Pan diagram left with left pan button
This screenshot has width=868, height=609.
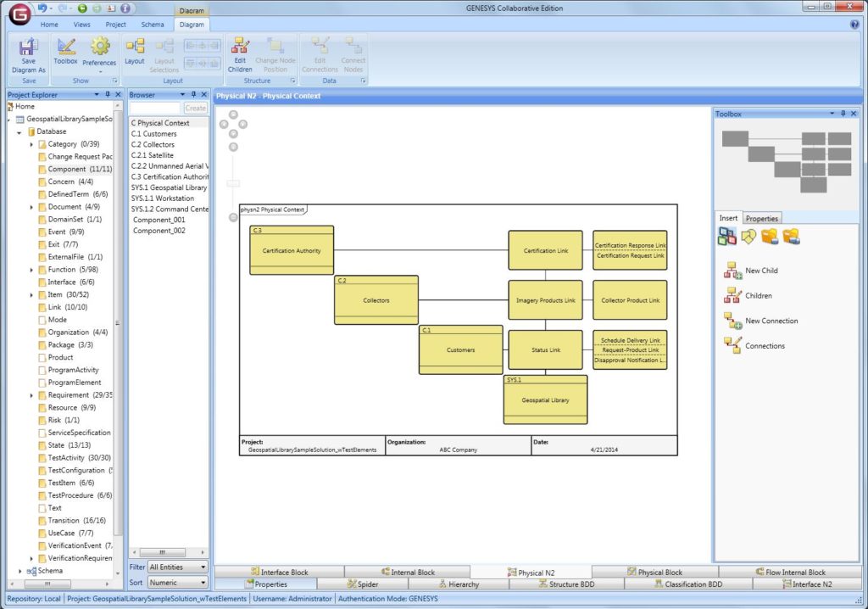pos(224,124)
